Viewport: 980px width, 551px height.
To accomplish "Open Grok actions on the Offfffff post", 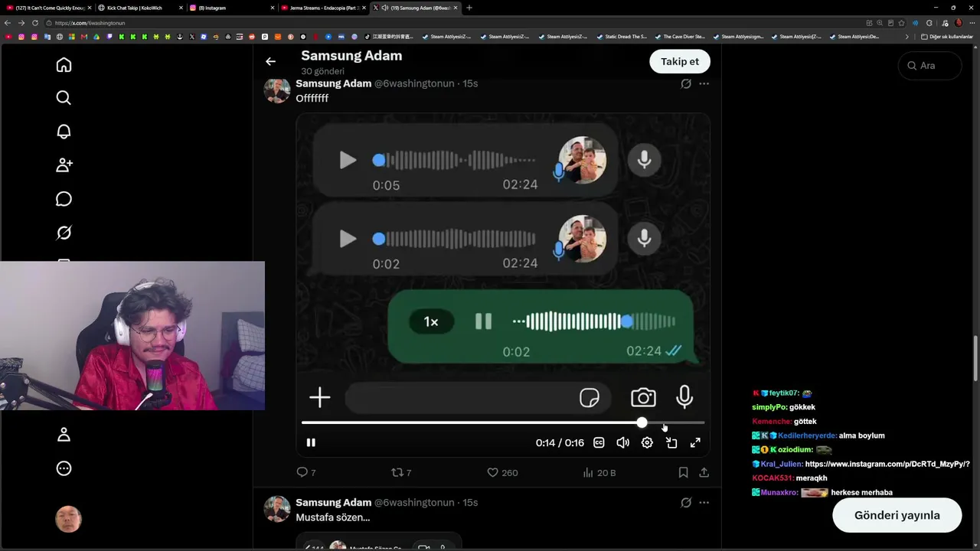I will (686, 83).
